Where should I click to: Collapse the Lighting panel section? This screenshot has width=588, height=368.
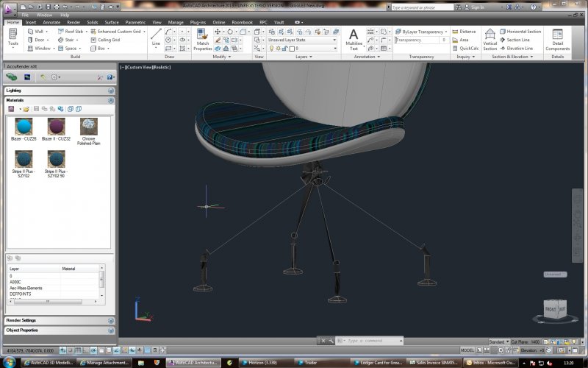pyautogui.click(x=110, y=91)
